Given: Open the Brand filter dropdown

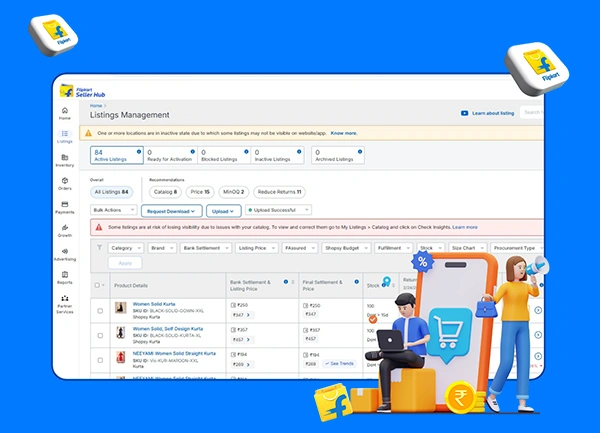Looking at the screenshot, I should 161,248.
